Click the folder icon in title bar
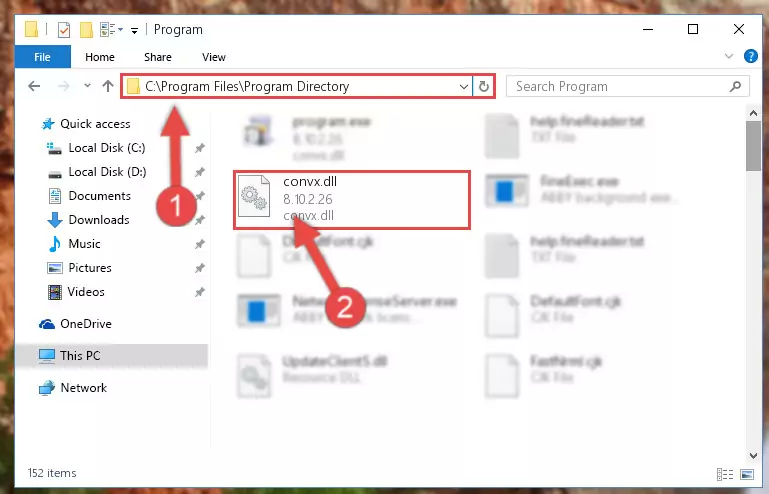This screenshot has height=494, width=769. point(32,30)
